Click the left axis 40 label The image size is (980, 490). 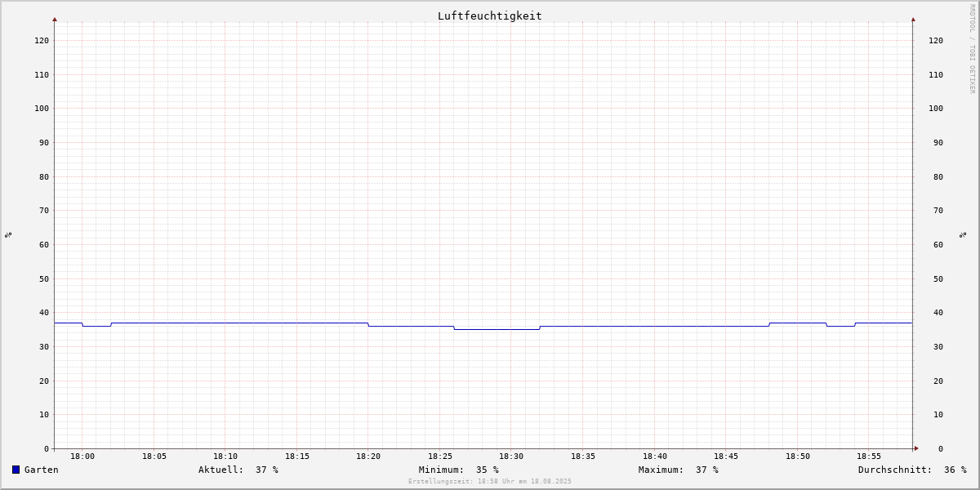(x=44, y=312)
